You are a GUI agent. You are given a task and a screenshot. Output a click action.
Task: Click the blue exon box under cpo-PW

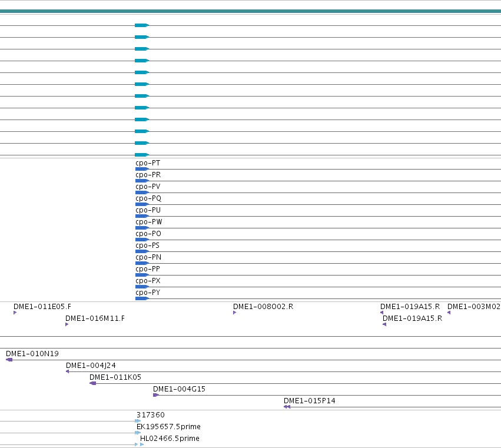point(142,228)
